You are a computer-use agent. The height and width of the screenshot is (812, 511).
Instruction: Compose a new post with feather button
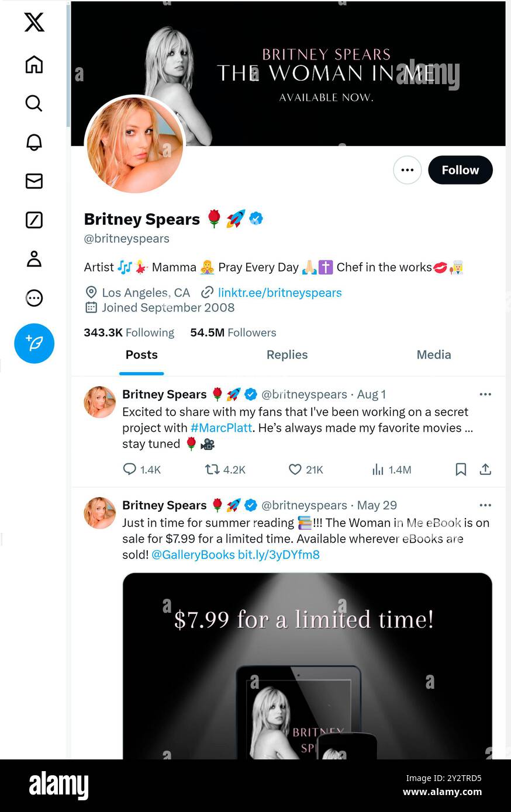pos(34,343)
